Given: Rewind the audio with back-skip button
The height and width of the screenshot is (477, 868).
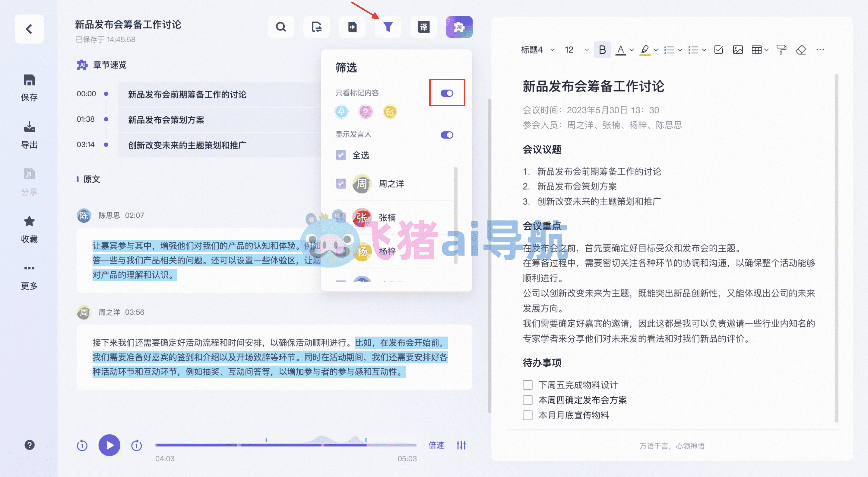Looking at the screenshot, I should pyautogui.click(x=82, y=445).
